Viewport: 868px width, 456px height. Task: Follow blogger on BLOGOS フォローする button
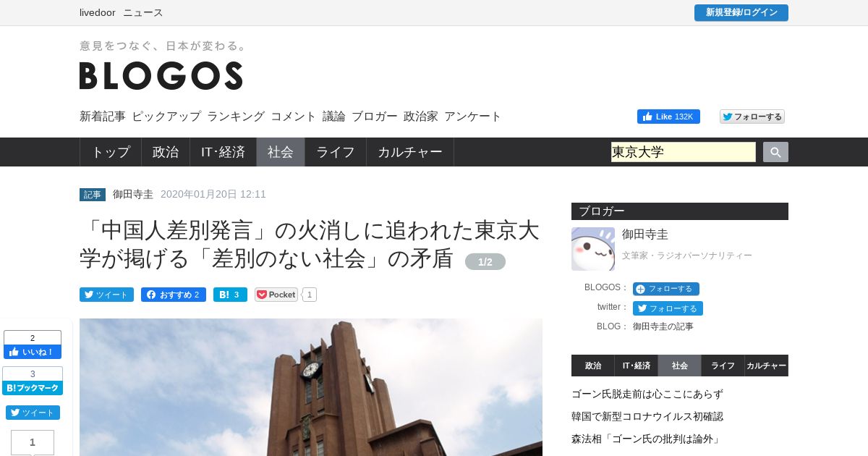click(666, 289)
